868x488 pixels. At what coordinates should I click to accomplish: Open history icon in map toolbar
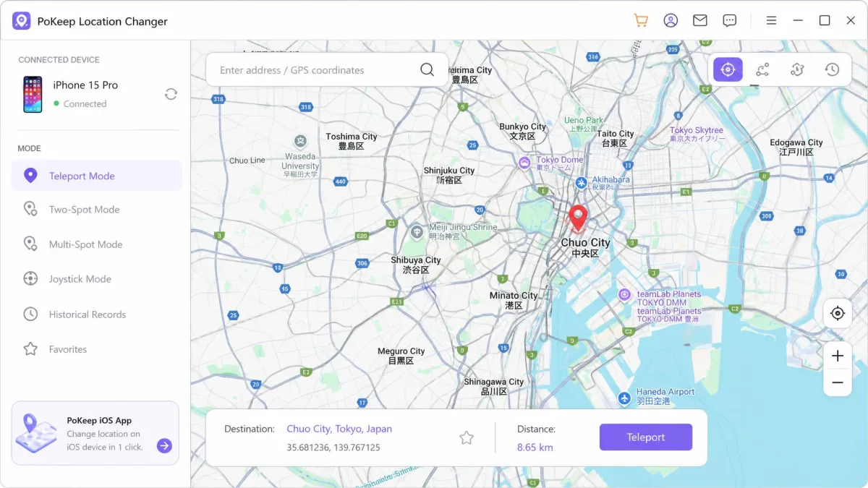click(x=832, y=69)
